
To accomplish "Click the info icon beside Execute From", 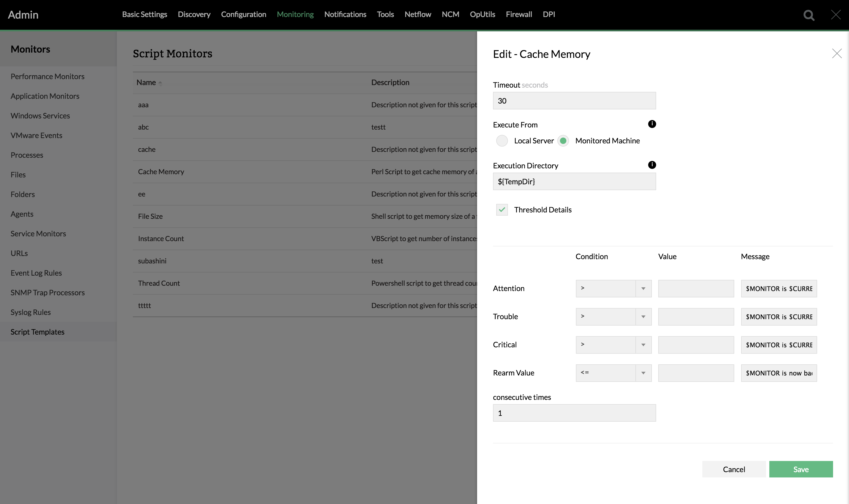I will click(652, 124).
